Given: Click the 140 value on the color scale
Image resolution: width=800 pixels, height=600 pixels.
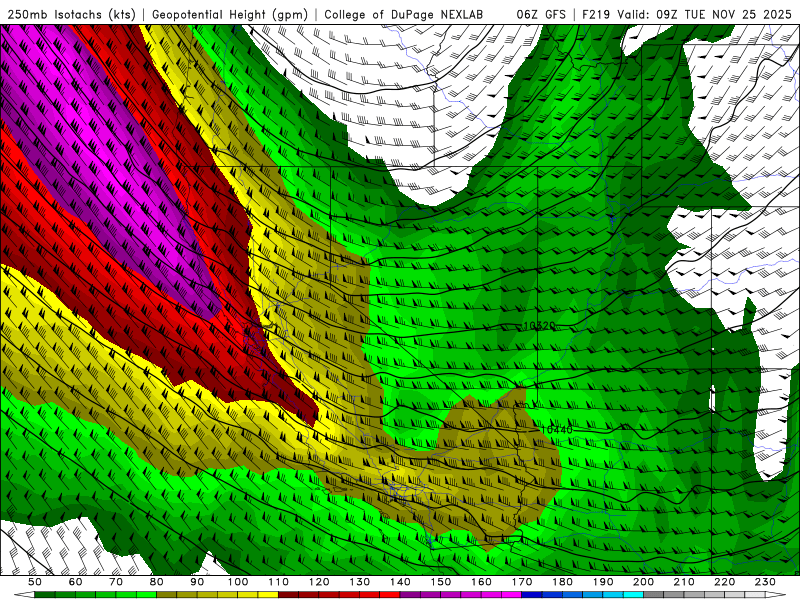Looking at the screenshot, I should 400,582.
